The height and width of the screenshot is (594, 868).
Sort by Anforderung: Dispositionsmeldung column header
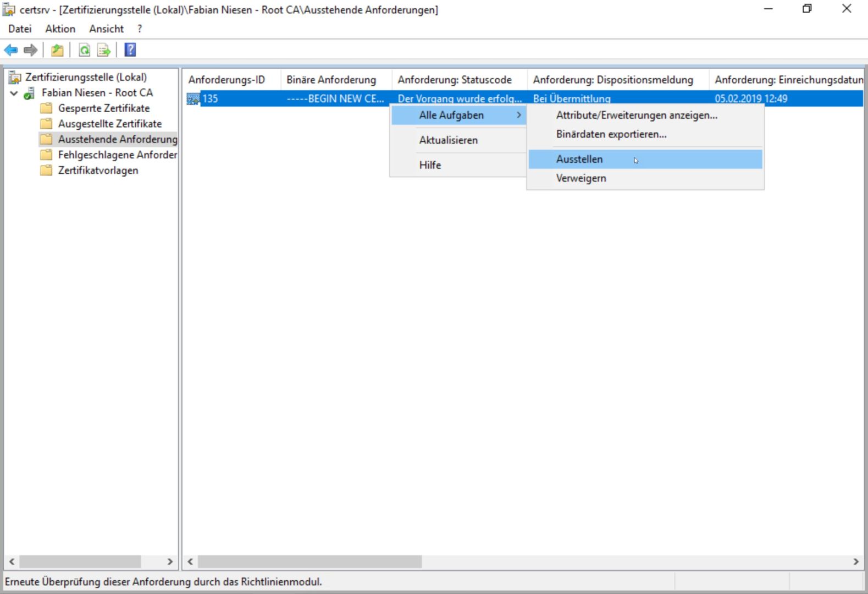618,80
